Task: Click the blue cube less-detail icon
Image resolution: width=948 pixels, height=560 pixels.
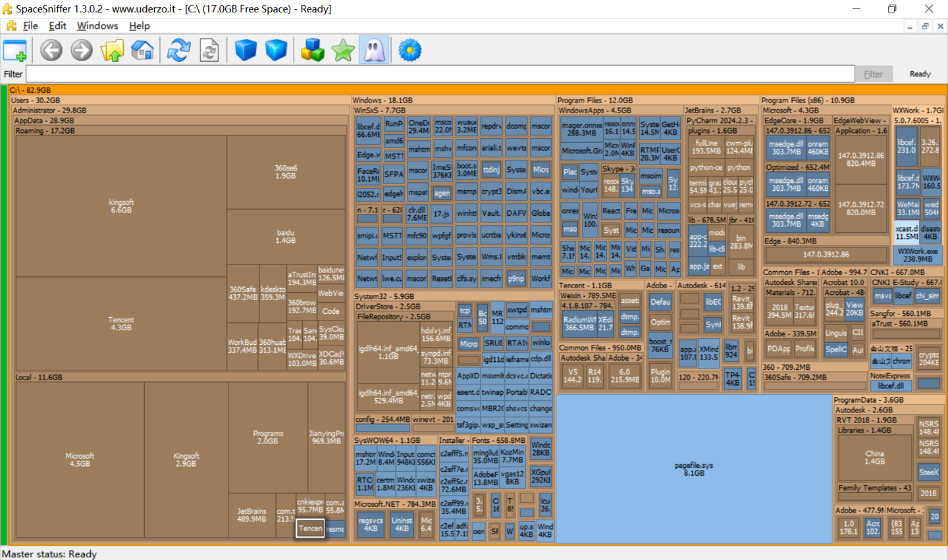Action: (x=246, y=51)
